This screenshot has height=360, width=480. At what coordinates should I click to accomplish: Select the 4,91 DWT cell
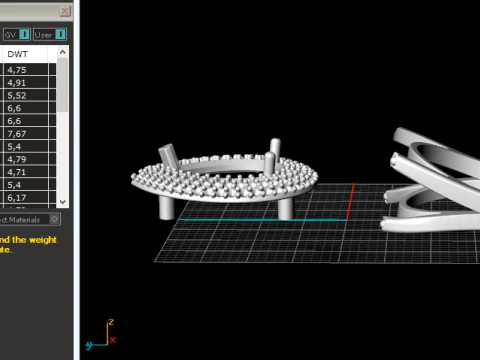[25, 83]
